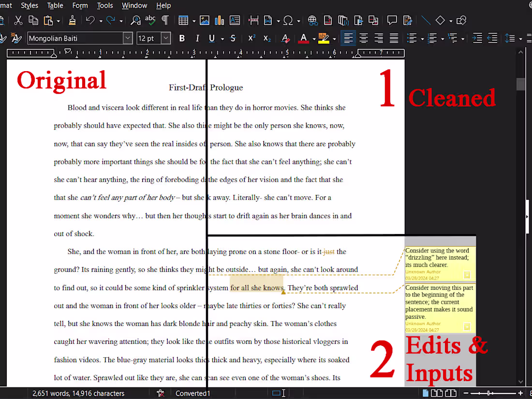Insert a chart from the toolbar
This screenshot has width=532, height=399.
pos(219,20)
